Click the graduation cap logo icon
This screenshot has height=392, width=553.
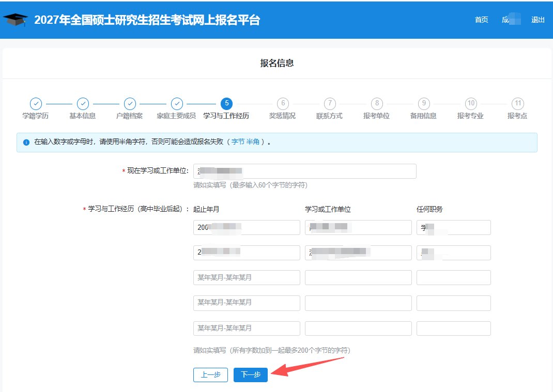click(x=15, y=20)
